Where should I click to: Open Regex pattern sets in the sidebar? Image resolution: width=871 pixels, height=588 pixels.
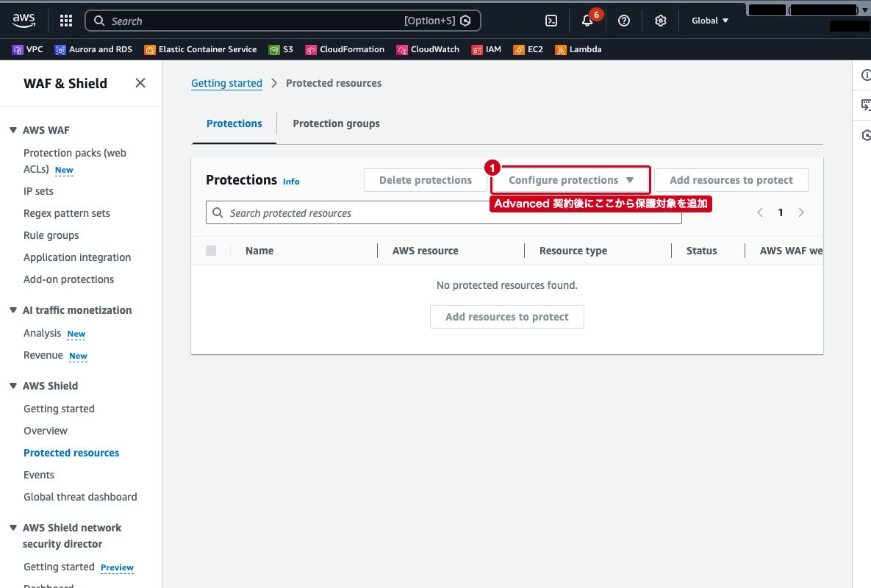(x=67, y=213)
